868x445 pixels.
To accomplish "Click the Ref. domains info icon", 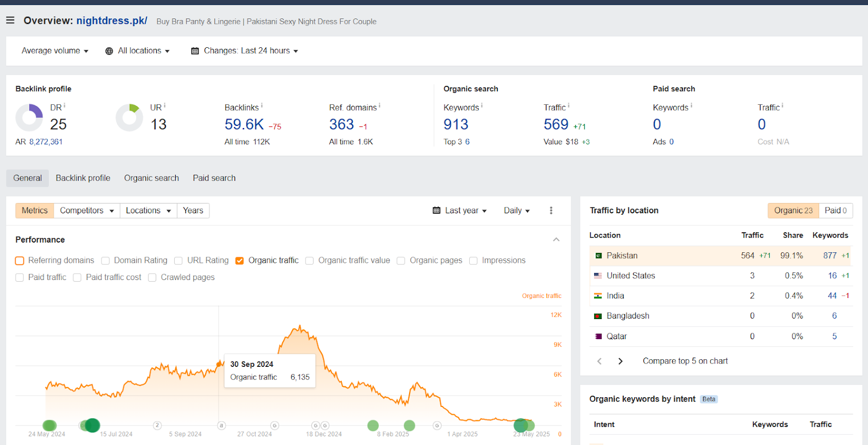I will coord(379,106).
